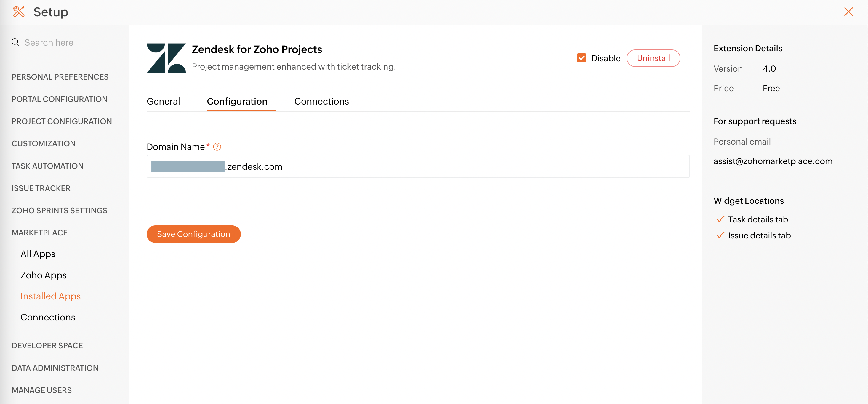The height and width of the screenshot is (404, 868).
Task: Click the Setup wrench tools icon
Action: click(19, 12)
